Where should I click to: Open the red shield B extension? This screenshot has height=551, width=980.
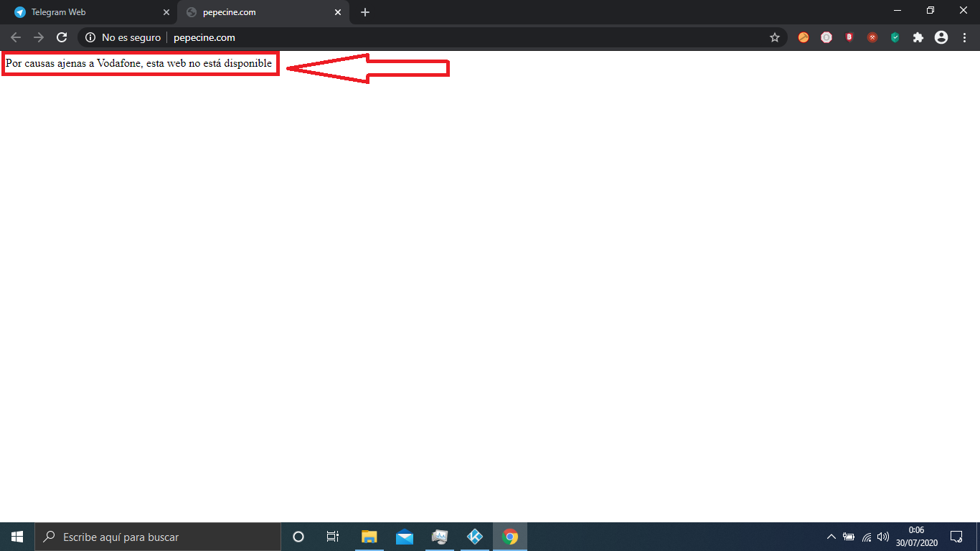click(849, 37)
